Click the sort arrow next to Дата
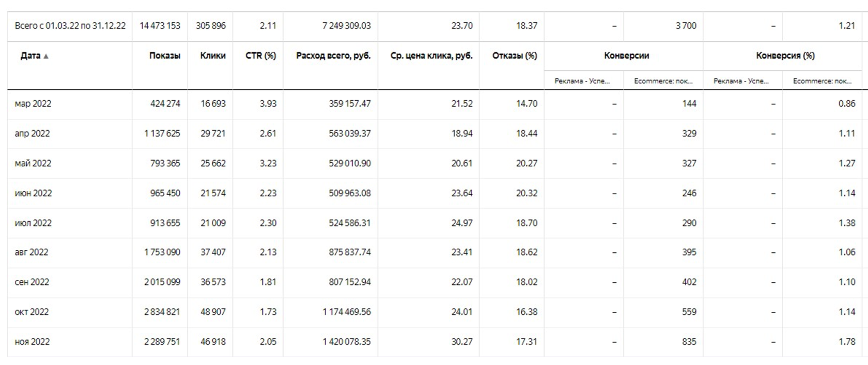 coord(46,56)
